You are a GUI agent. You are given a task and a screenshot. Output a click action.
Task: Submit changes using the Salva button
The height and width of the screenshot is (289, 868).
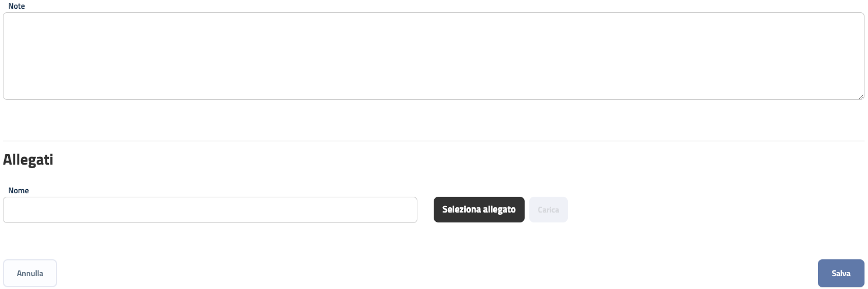841,273
